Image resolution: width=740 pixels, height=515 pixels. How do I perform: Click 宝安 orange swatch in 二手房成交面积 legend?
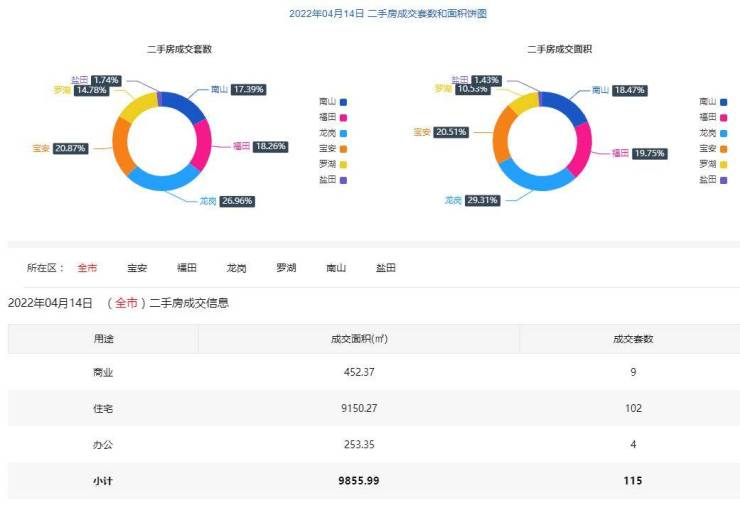pos(724,149)
